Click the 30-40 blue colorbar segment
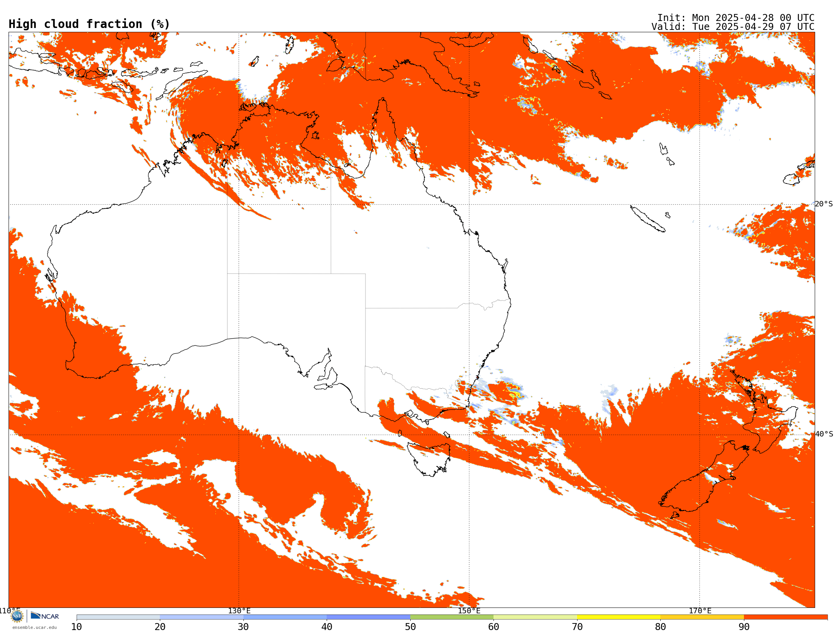The image size is (840, 632). coord(285,617)
